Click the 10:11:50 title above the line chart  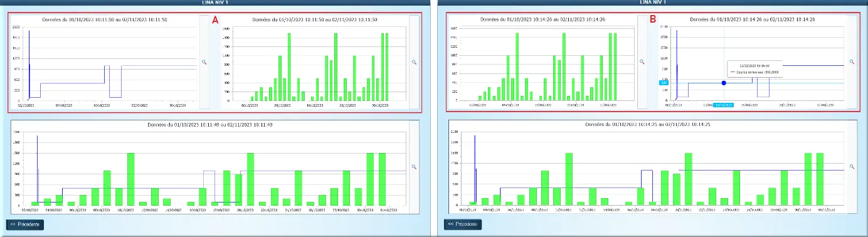coord(105,20)
